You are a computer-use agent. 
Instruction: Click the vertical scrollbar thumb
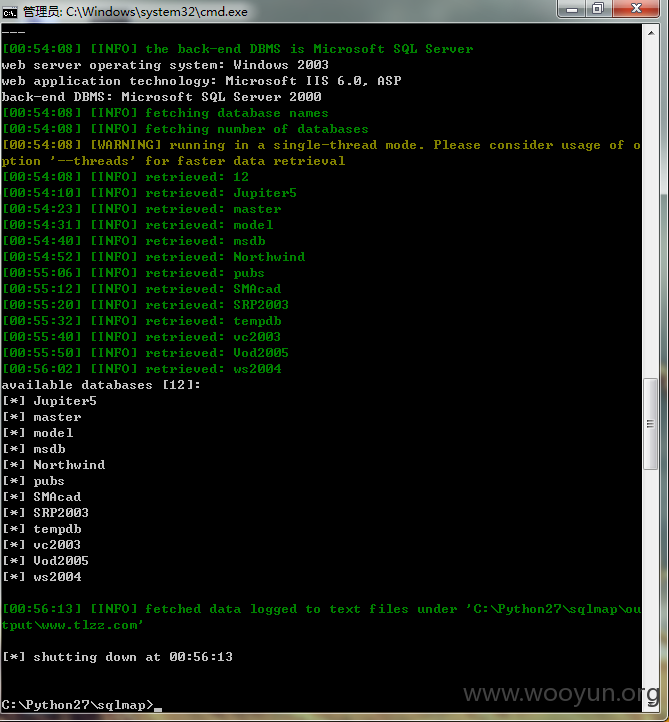[650, 424]
